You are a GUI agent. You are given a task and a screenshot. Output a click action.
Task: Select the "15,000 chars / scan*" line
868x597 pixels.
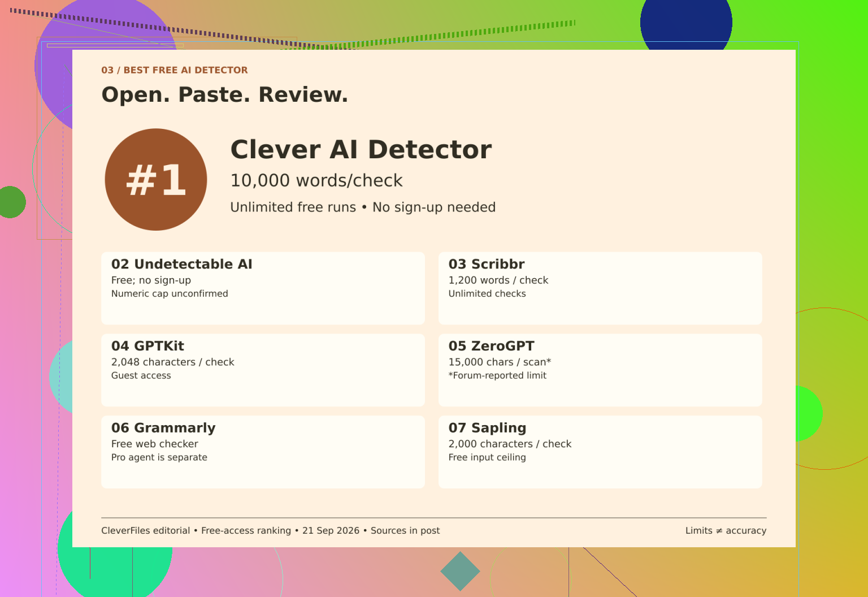coord(500,362)
